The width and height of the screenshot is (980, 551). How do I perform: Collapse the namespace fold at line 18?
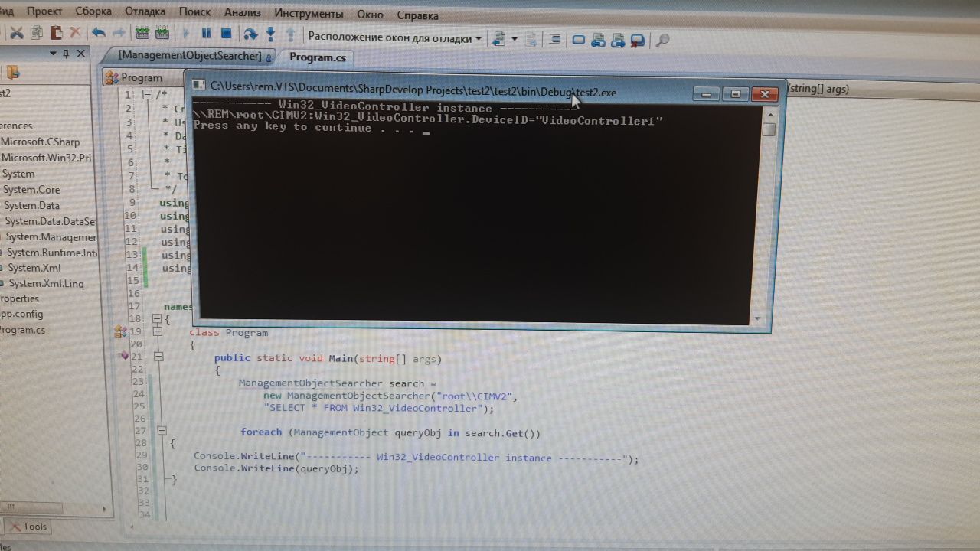click(157, 319)
